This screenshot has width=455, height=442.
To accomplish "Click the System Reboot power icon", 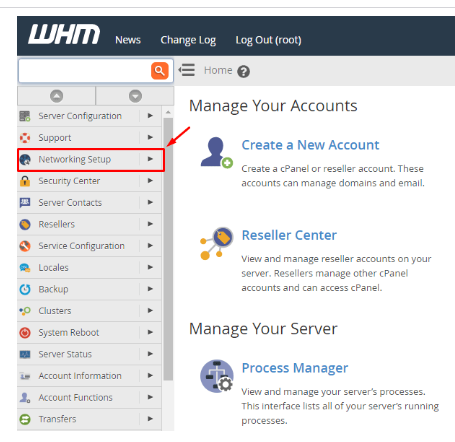I will coord(25,333).
